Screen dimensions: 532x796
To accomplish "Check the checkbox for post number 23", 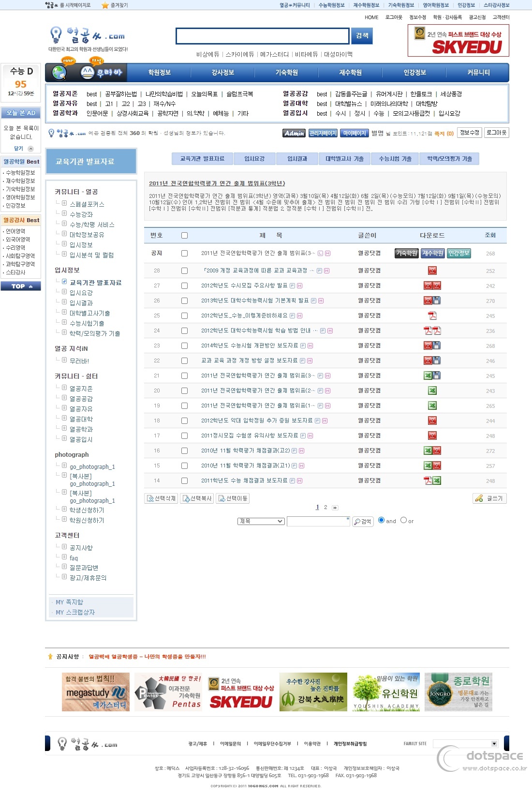I will [x=184, y=345].
